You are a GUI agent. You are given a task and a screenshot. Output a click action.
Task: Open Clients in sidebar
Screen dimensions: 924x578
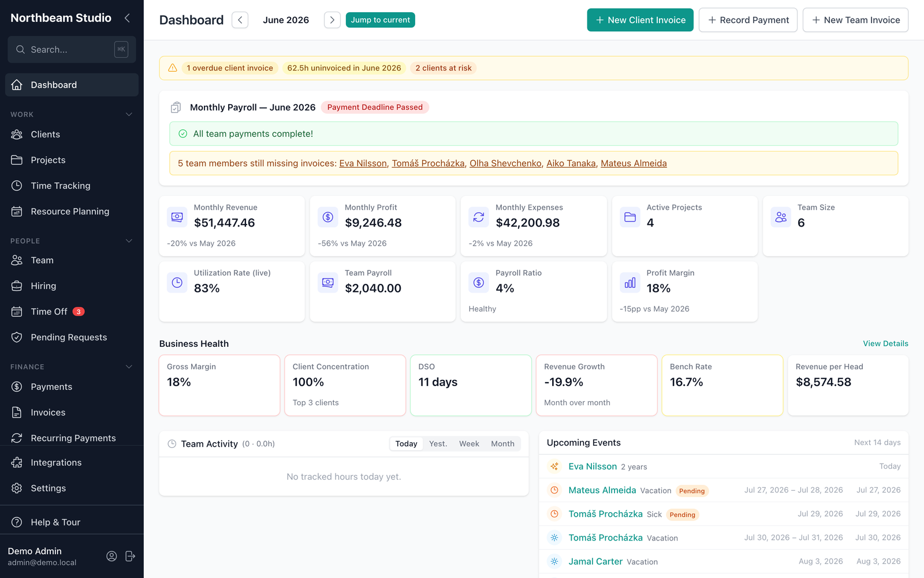pos(72,134)
